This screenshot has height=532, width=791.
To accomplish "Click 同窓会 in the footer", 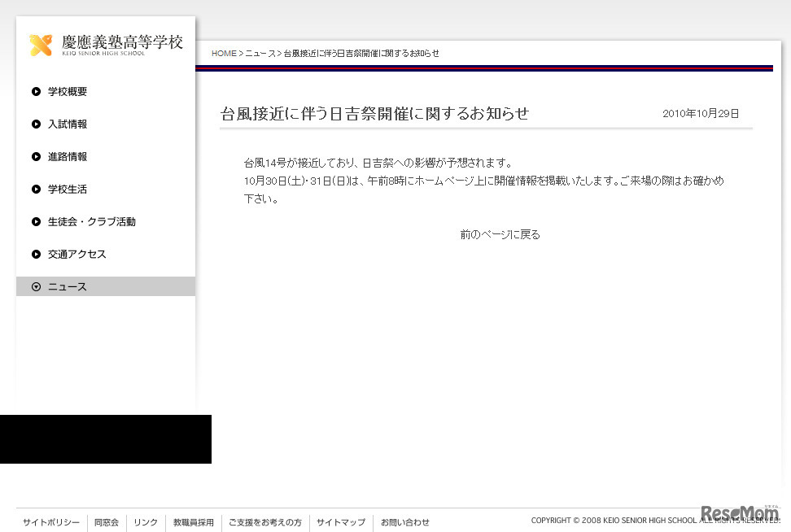I will [107, 522].
